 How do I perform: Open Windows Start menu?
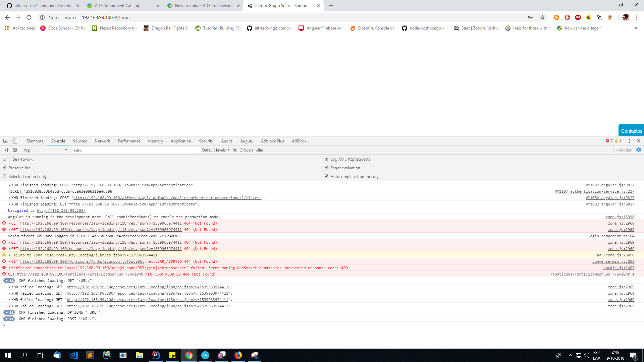[8, 355]
